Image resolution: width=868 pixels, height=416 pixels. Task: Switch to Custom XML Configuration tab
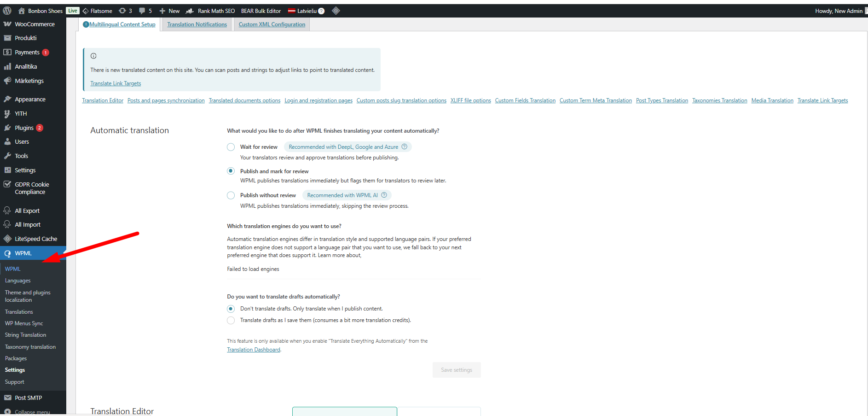tap(272, 24)
